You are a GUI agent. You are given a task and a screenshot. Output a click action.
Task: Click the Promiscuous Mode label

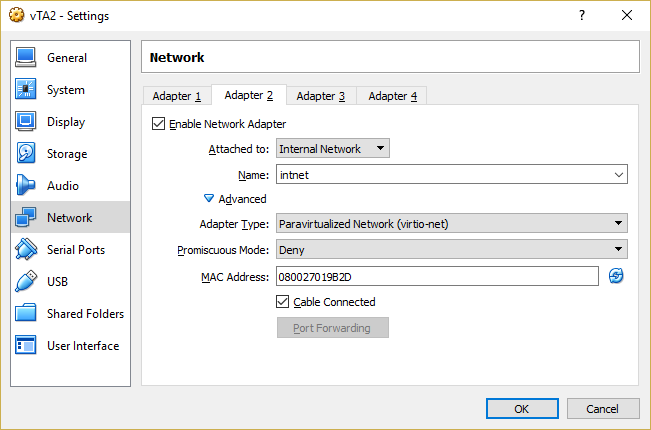(223, 250)
